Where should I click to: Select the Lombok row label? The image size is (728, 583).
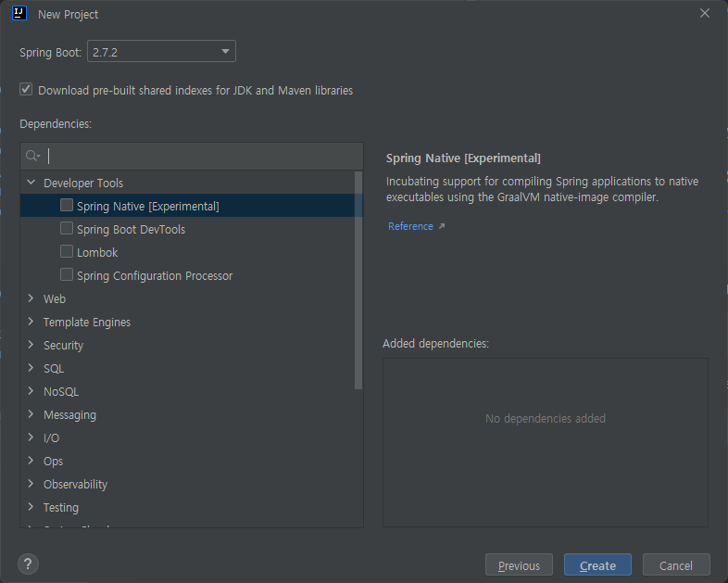[x=97, y=253]
